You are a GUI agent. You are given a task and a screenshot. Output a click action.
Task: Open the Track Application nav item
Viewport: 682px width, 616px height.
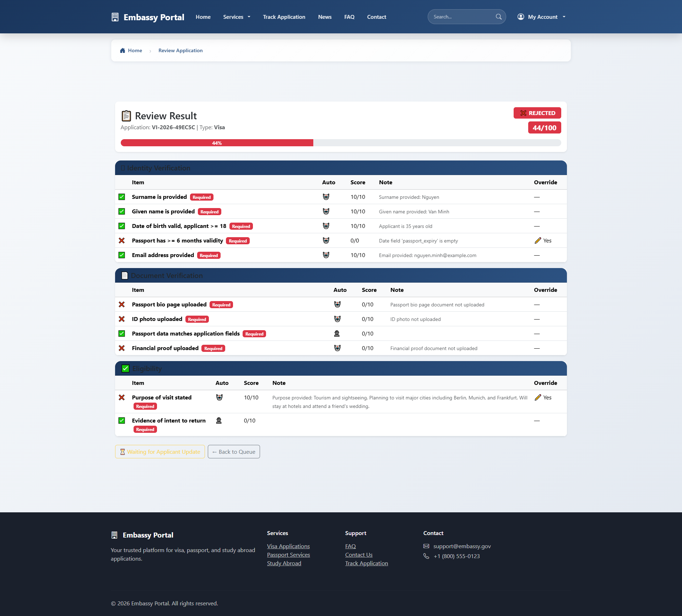(x=284, y=17)
